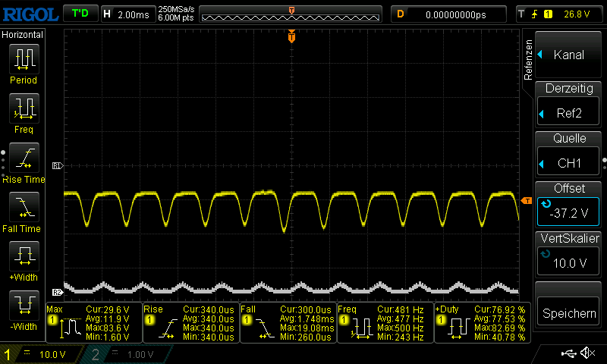Expand the Derzeitig Ref2 selector
607x364 pixels.
click(x=569, y=105)
